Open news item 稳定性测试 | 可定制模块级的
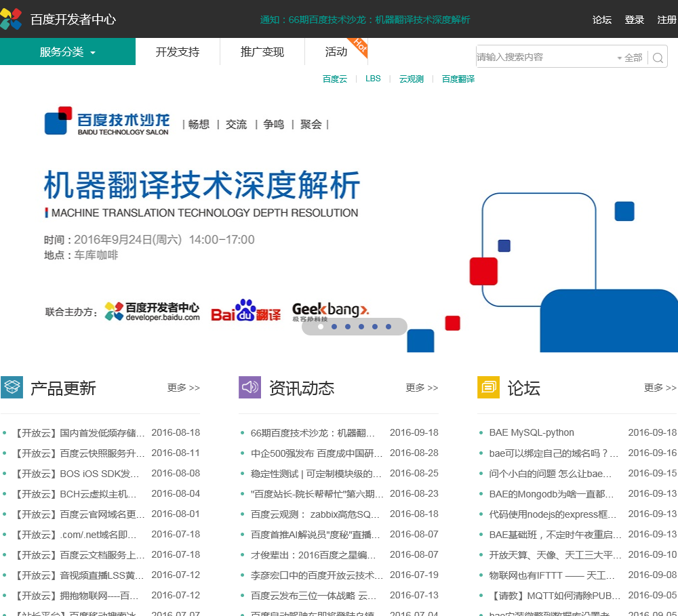The width and height of the screenshot is (678, 616). tap(316, 473)
